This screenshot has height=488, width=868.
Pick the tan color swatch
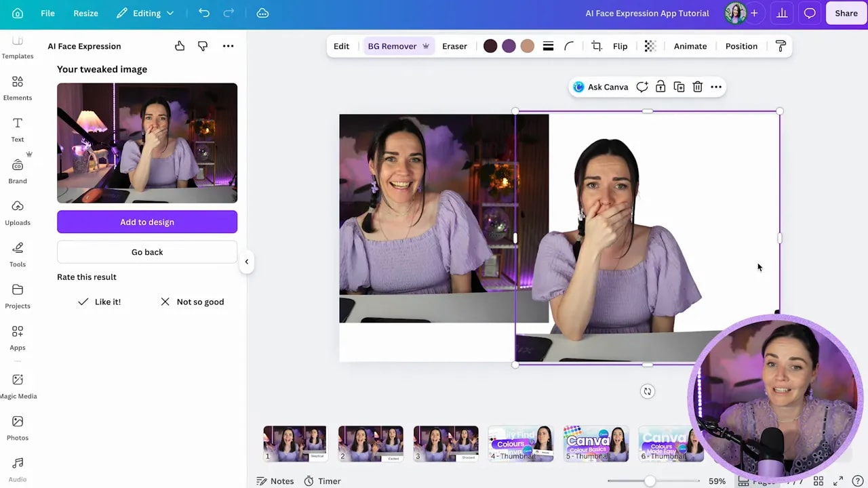[x=528, y=46]
